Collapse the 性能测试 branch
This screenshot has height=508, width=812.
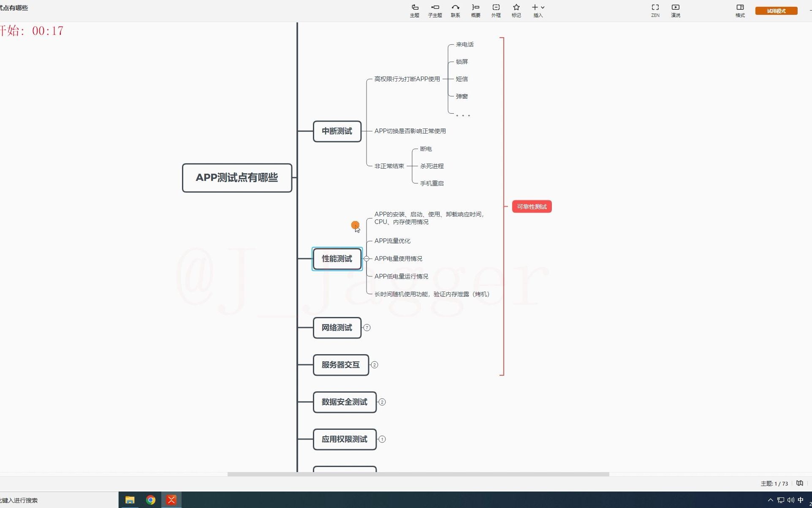[x=367, y=259]
